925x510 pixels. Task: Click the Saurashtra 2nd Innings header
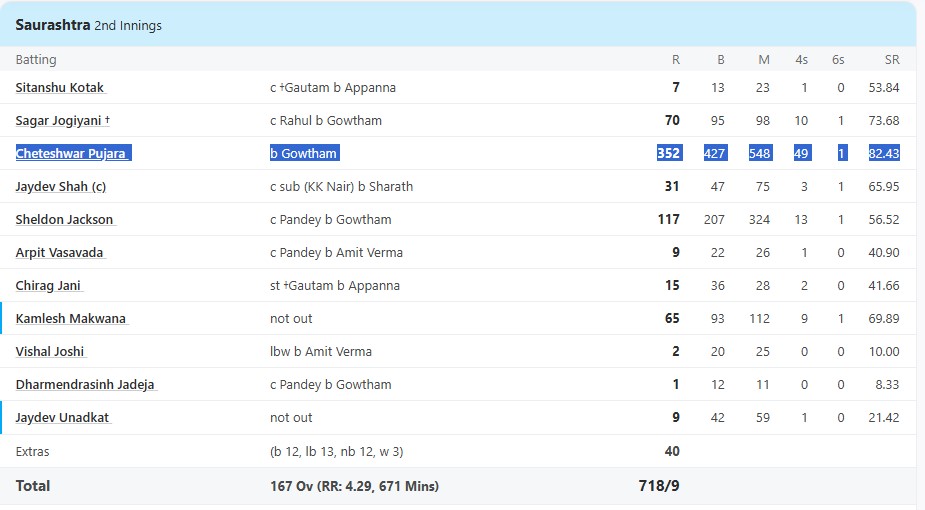tap(88, 25)
